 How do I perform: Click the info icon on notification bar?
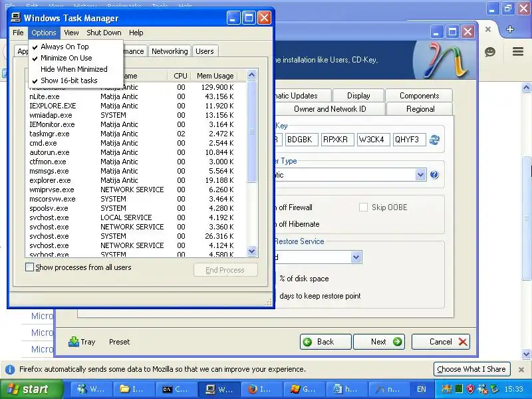point(10,370)
